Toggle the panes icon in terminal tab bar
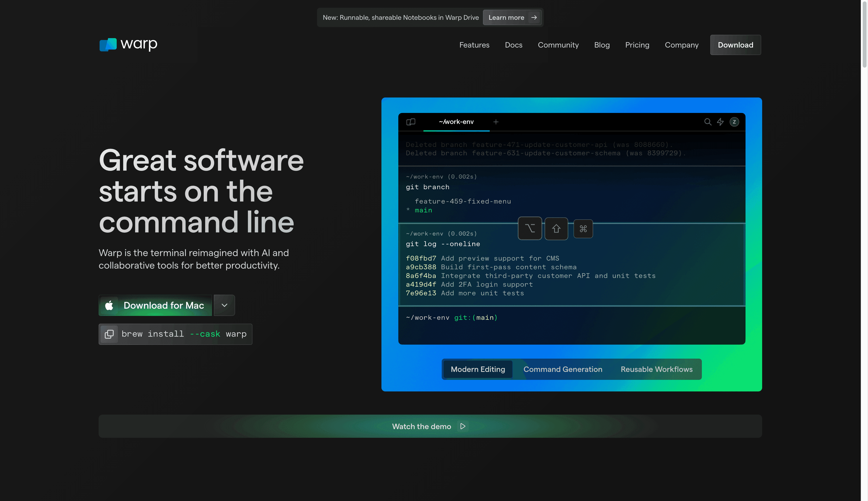The width and height of the screenshot is (868, 501). pyautogui.click(x=411, y=122)
